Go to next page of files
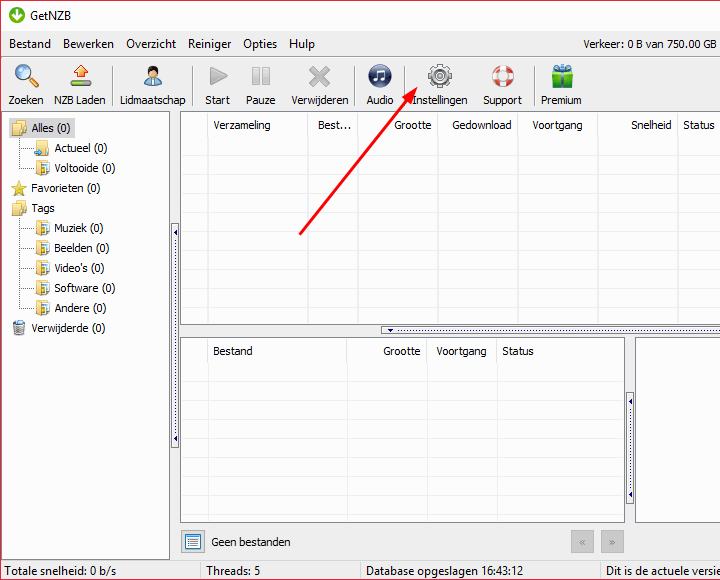 point(612,542)
